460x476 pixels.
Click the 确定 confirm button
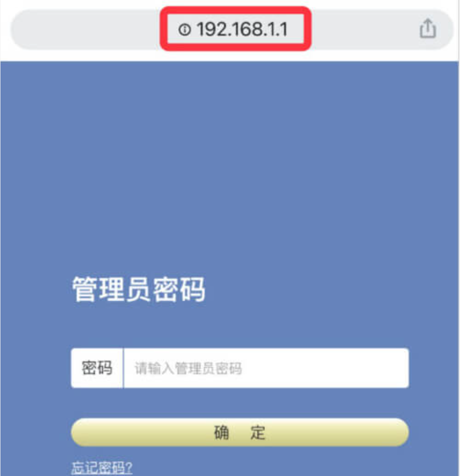pyautogui.click(x=240, y=432)
